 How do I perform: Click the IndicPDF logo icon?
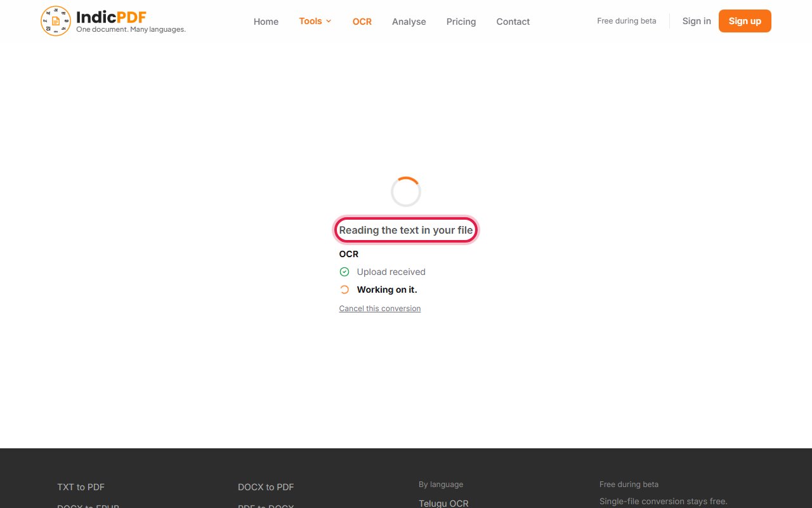pos(56,21)
